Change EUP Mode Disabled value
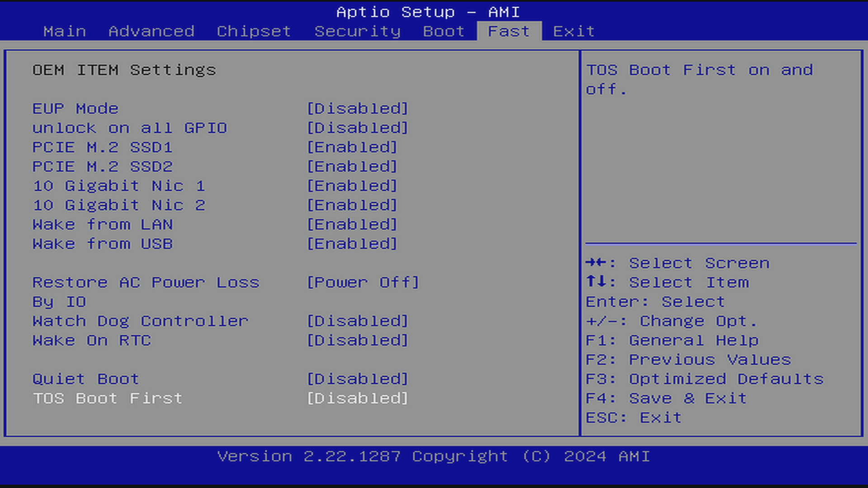This screenshot has width=868, height=488. [x=358, y=108]
